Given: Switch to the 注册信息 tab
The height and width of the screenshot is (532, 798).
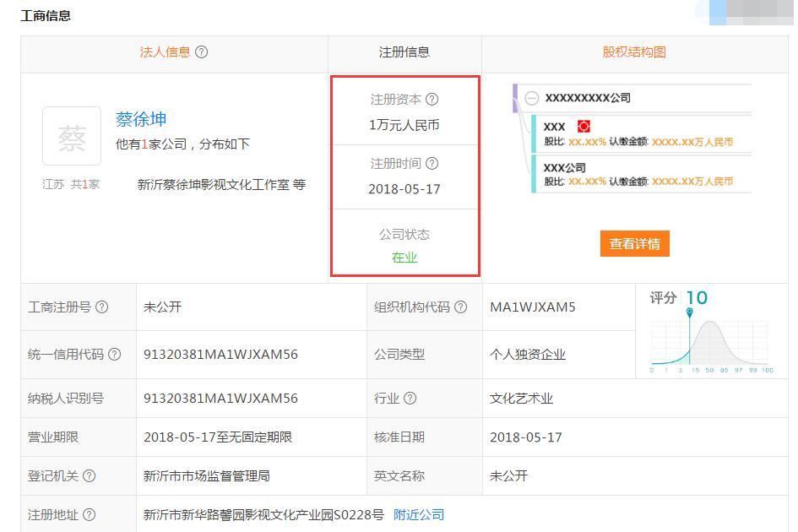Looking at the screenshot, I should [405, 52].
